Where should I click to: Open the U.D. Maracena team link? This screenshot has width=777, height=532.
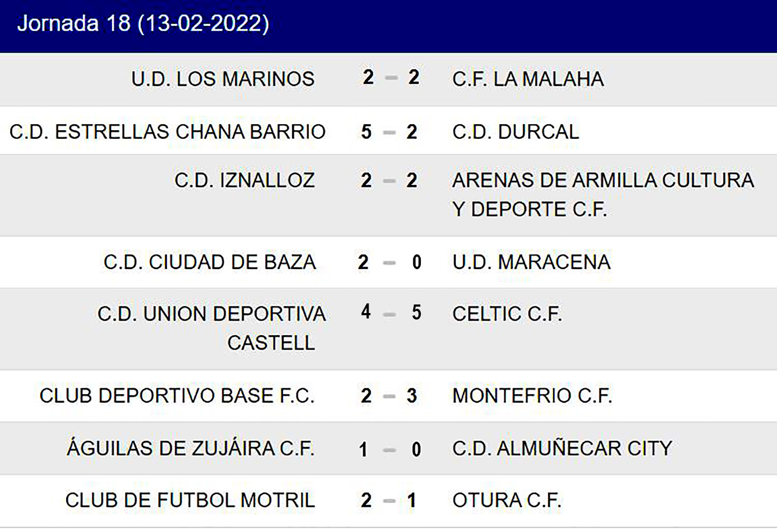pyautogui.click(x=531, y=262)
